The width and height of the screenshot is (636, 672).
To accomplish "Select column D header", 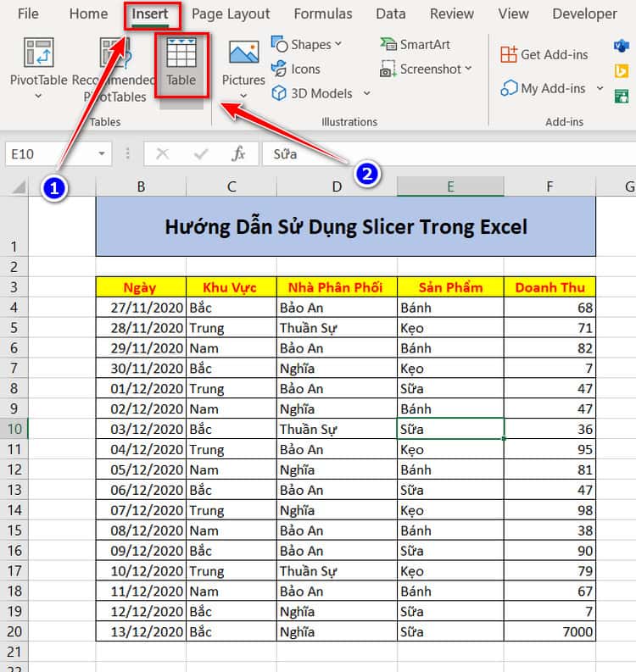I will (338, 187).
